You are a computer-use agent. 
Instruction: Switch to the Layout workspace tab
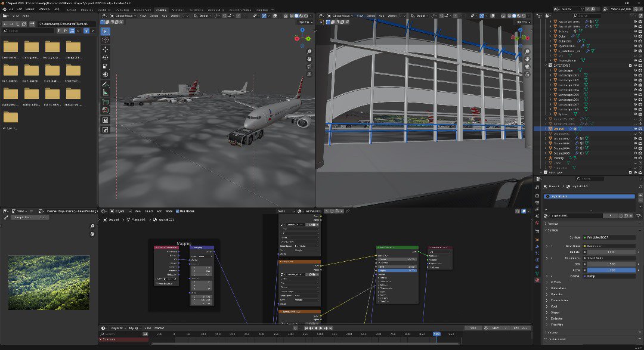point(72,10)
